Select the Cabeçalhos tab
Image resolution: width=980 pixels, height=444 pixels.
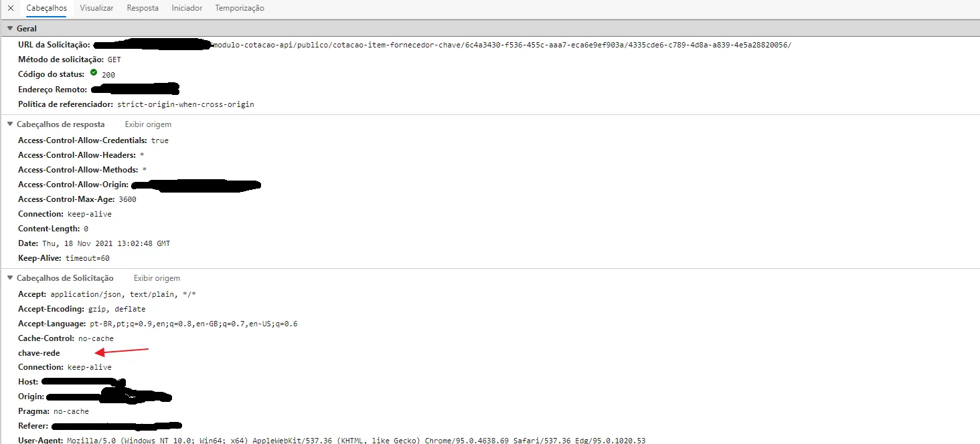point(46,8)
